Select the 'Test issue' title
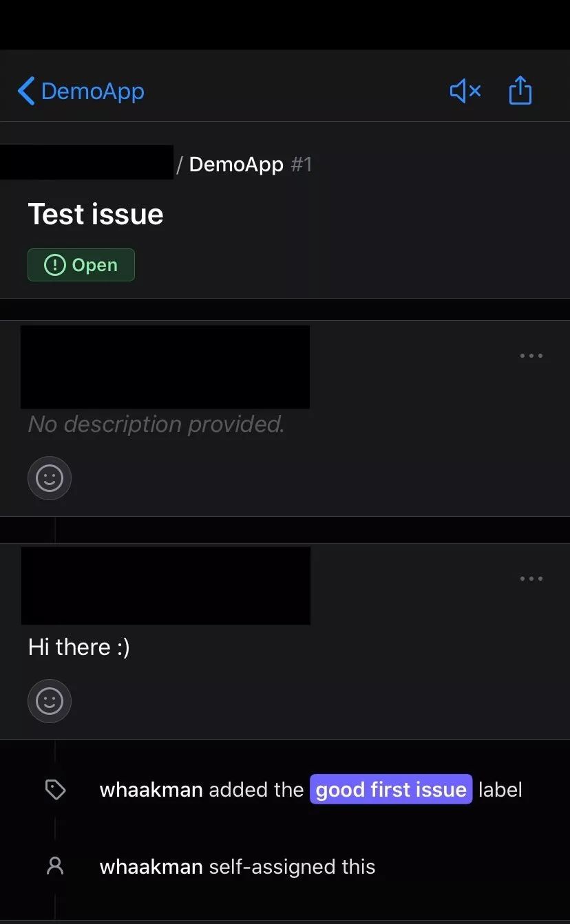Screen dimensions: 570x924 (96, 214)
